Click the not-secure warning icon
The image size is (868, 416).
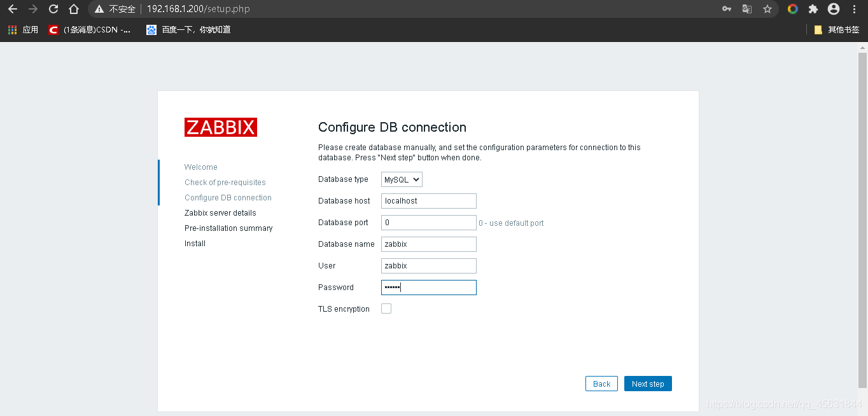pyautogui.click(x=99, y=9)
